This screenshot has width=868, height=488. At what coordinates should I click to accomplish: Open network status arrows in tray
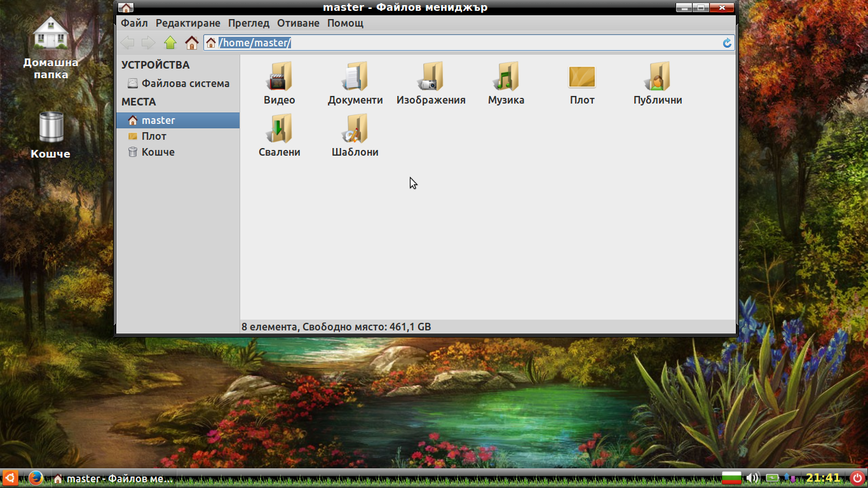coord(790,478)
